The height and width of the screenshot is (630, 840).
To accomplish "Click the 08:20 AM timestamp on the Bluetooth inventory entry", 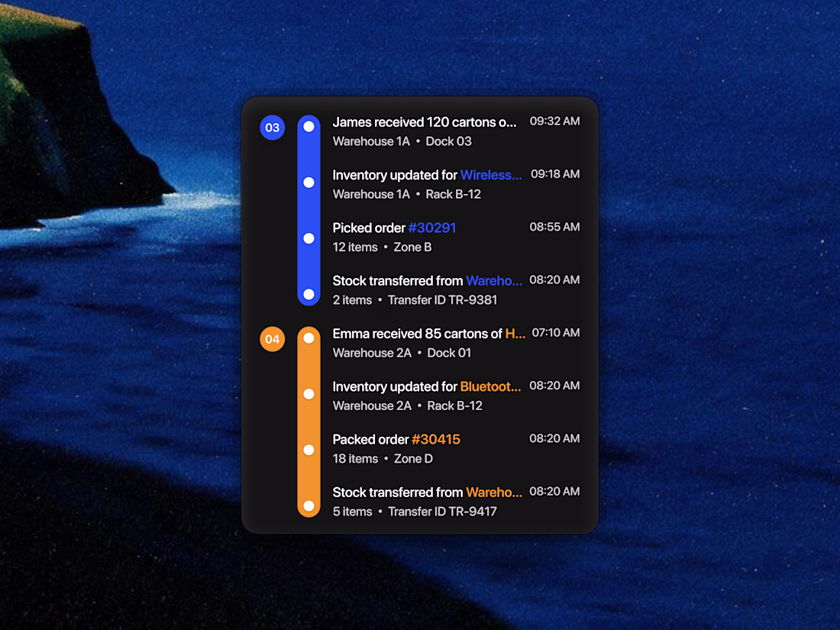I will click(554, 386).
